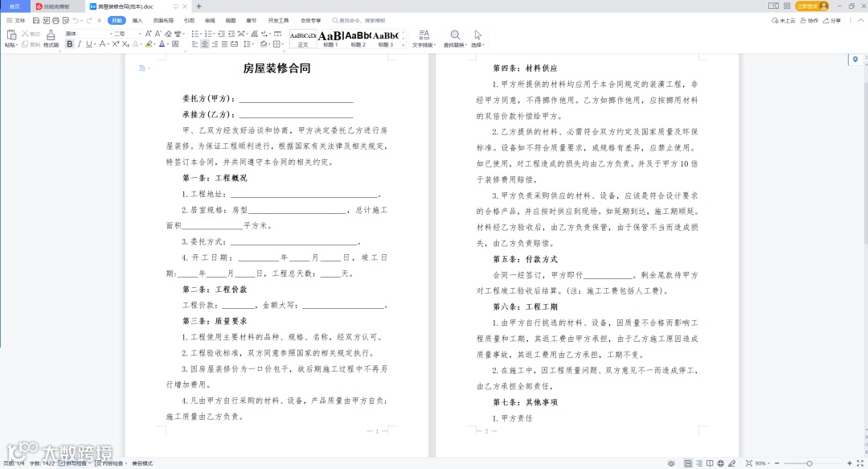Pick the yellow text highlight color
Screen dimensions: 868x469
[149, 43]
